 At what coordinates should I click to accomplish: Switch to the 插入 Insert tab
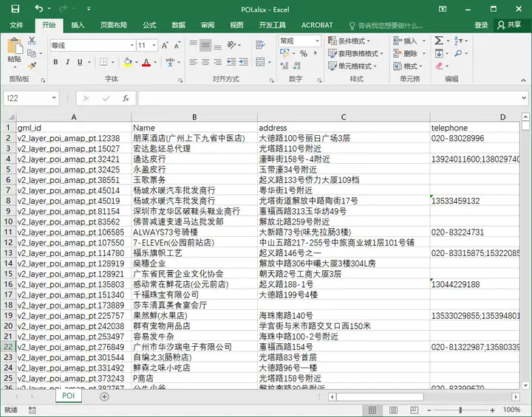coord(78,25)
